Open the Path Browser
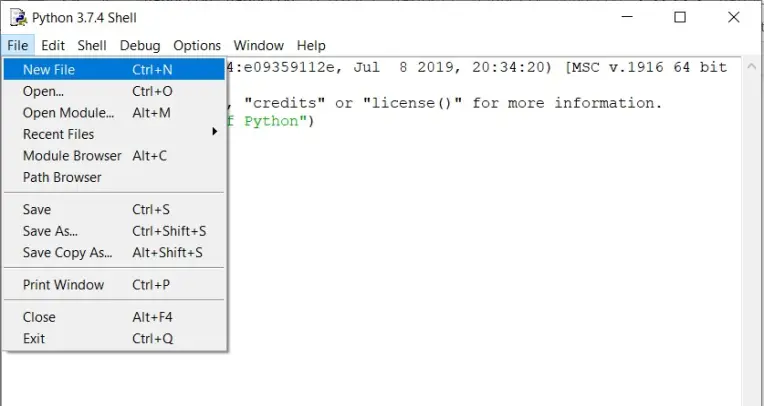The image size is (764, 406). pos(114,177)
